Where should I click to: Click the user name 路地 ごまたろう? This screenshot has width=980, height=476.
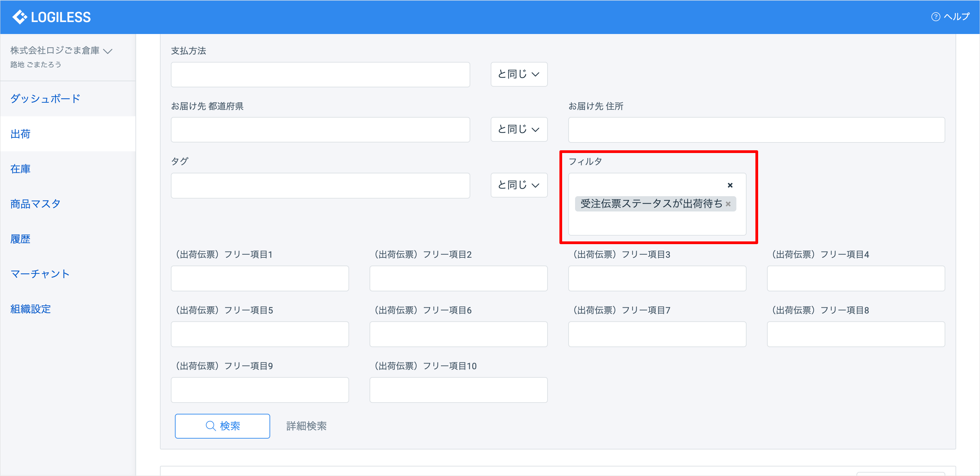point(36,65)
